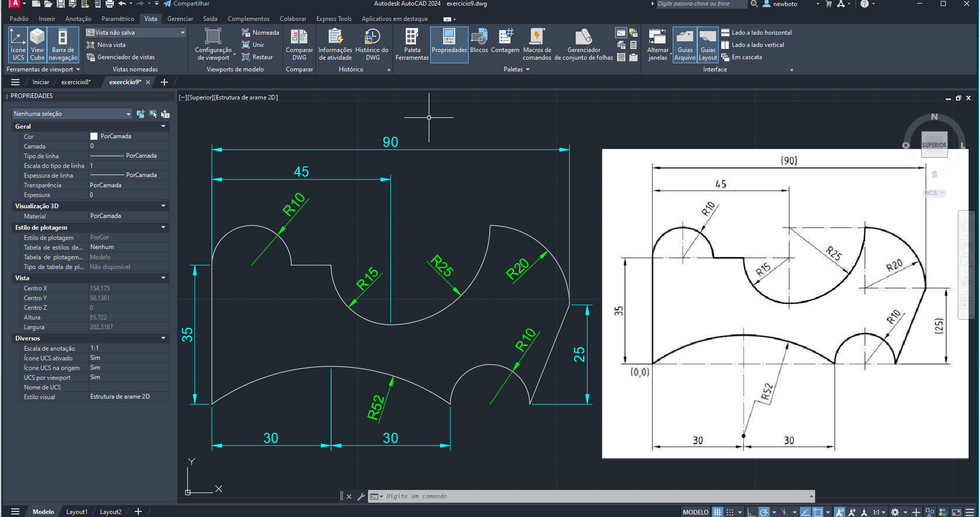The width and height of the screenshot is (980, 517).
Task: Open the Nenhuma seleção dropdown
Action: [70, 114]
